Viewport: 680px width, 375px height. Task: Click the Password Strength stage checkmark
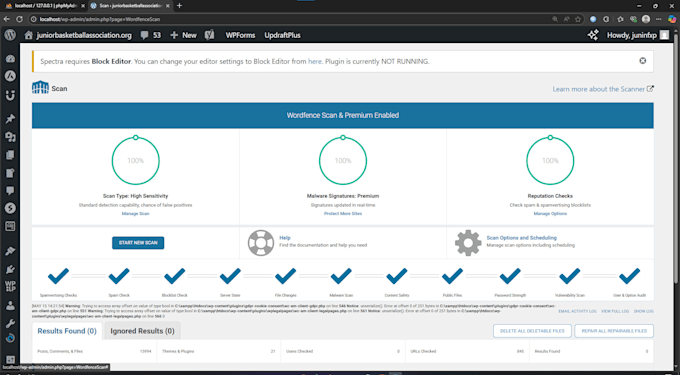510,276
